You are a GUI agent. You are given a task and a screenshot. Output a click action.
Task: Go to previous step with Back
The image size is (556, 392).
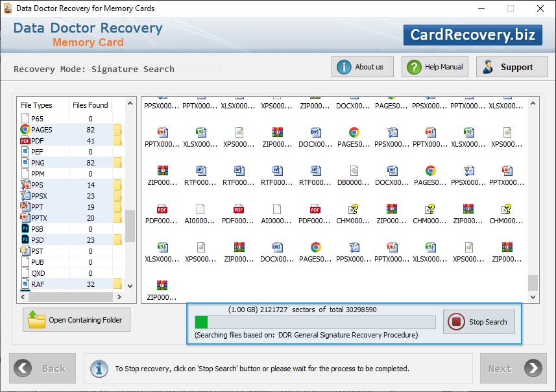(43, 368)
